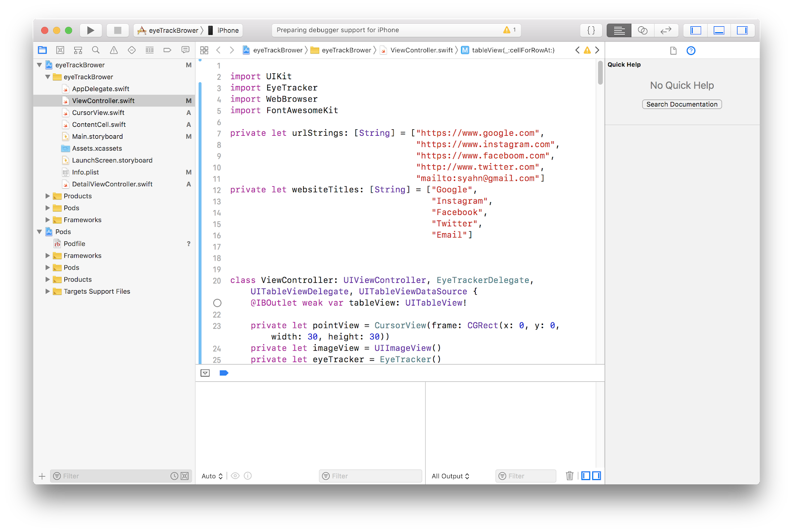Open DetailViewController.swift file

pos(112,184)
